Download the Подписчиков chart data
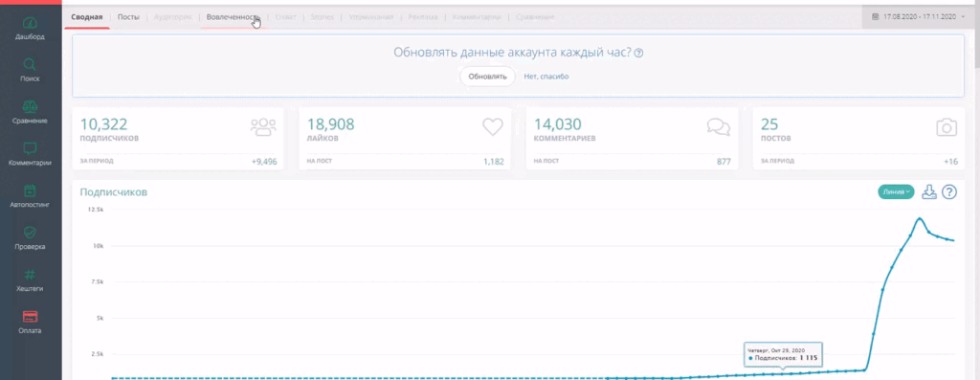 929,191
